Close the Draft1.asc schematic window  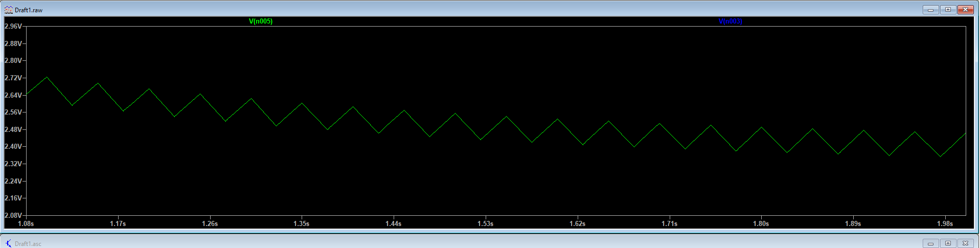pos(965,243)
